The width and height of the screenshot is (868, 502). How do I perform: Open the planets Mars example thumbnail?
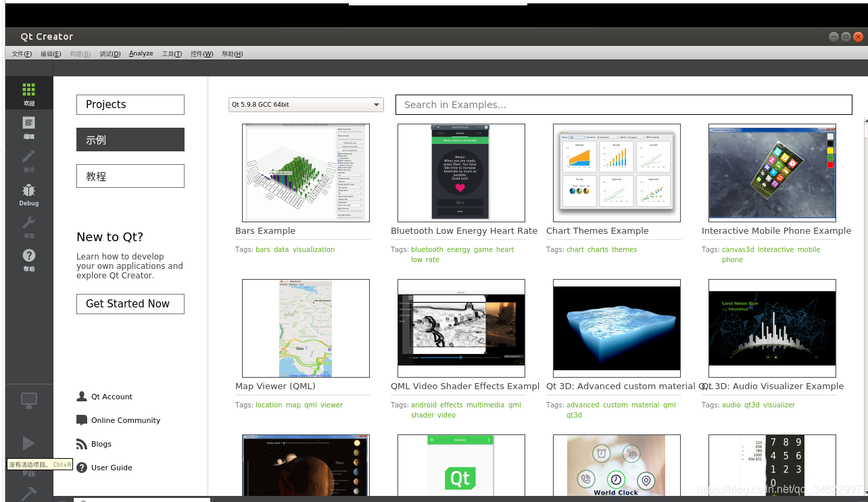tap(306, 466)
